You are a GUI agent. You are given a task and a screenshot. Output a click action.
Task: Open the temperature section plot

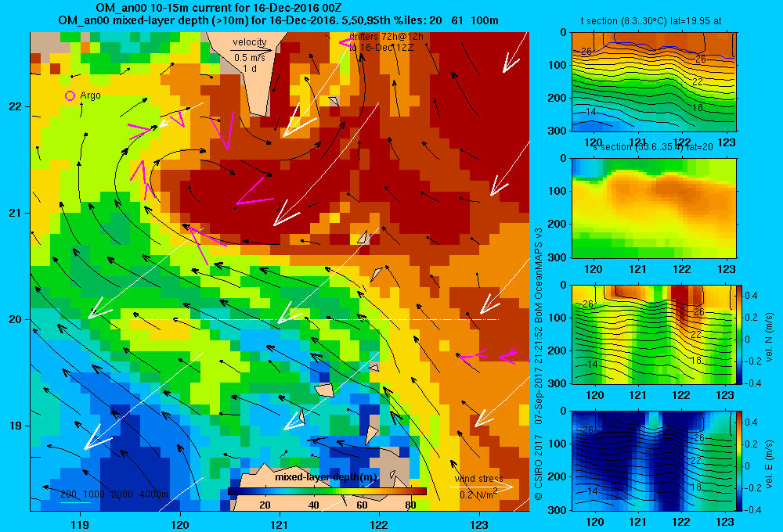click(654, 82)
